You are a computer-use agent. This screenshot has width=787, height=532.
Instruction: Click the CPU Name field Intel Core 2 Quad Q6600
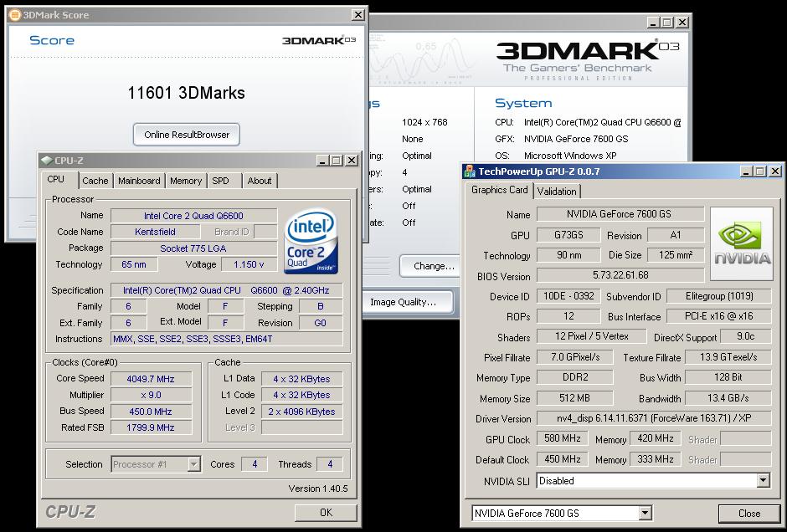[x=193, y=216]
